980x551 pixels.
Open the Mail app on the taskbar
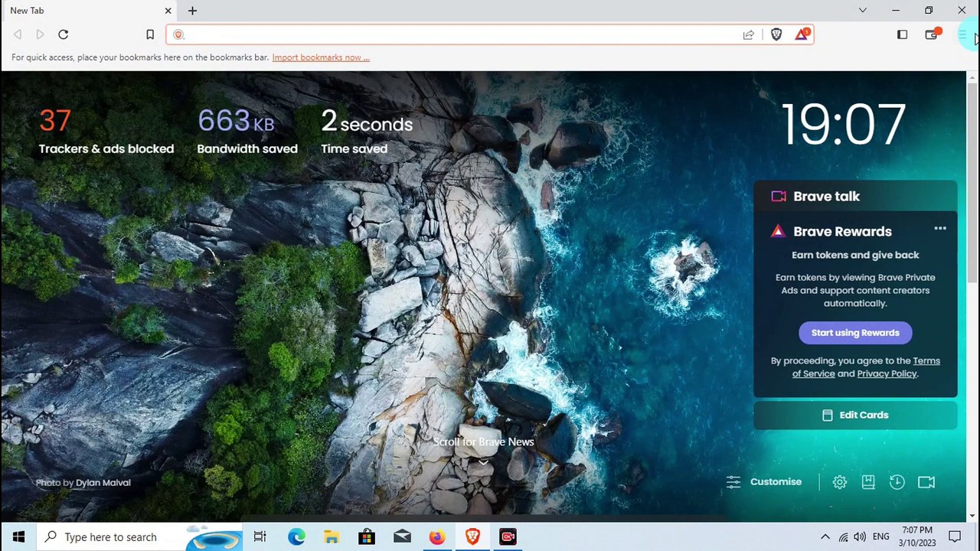coord(402,537)
